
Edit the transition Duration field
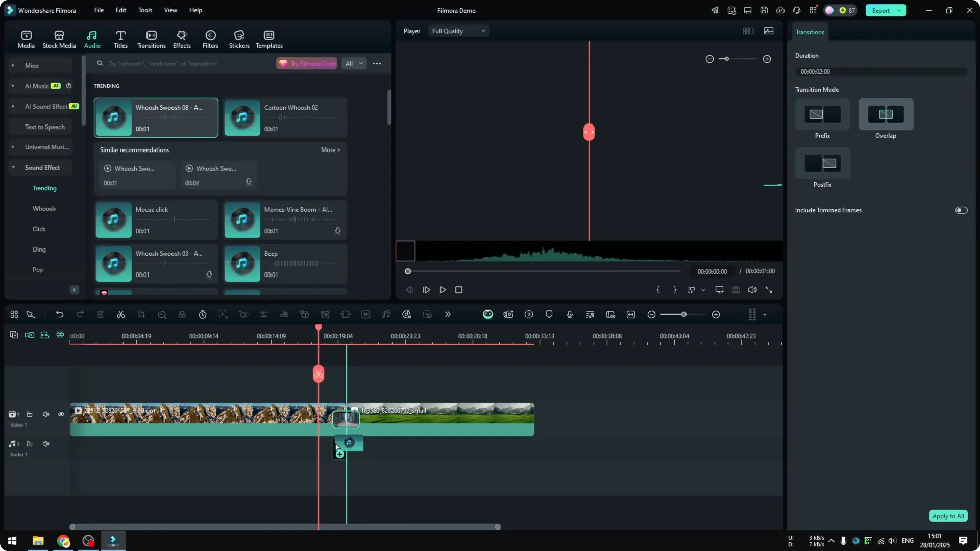point(881,72)
